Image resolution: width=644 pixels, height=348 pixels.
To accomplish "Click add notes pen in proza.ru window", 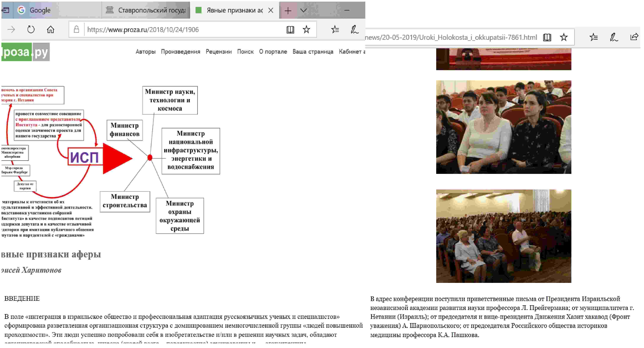I will (x=355, y=29).
